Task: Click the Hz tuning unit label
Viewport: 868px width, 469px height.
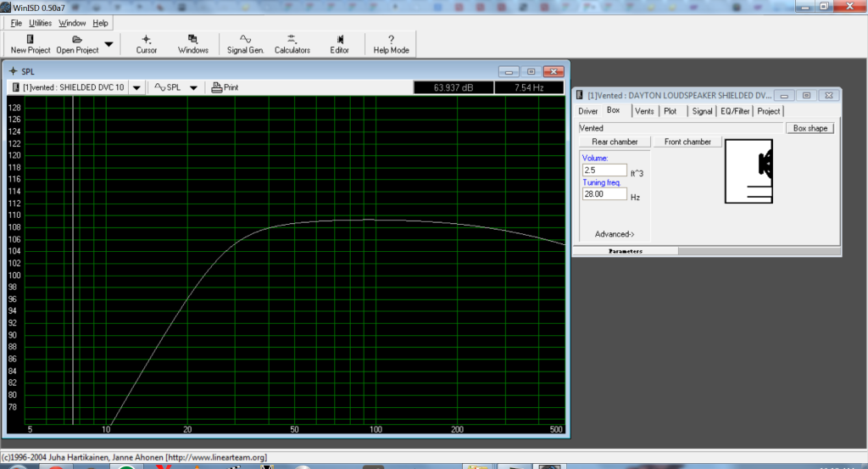Action: click(x=635, y=197)
